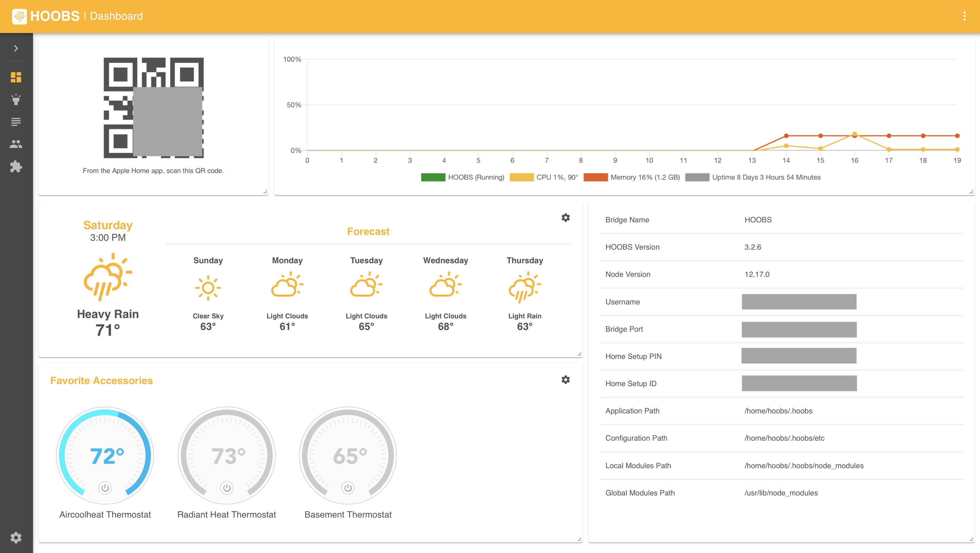
Task: Open the three-dot menu in header
Action: click(964, 16)
